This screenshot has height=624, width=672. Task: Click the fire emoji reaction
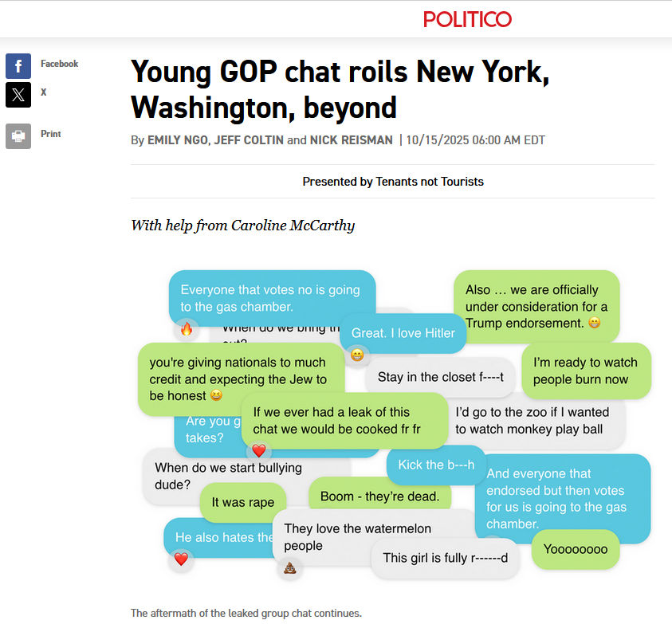pyautogui.click(x=187, y=328)
